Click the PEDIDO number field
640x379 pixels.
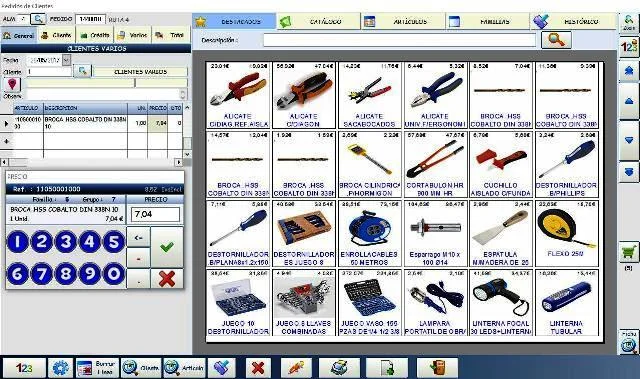[x=91, y=19]
